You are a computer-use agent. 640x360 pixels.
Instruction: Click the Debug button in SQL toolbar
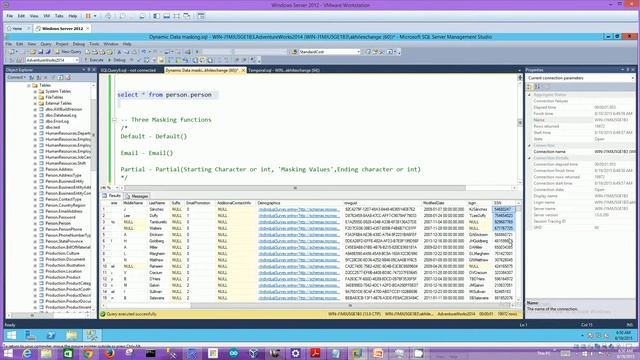tap(117, 60)
